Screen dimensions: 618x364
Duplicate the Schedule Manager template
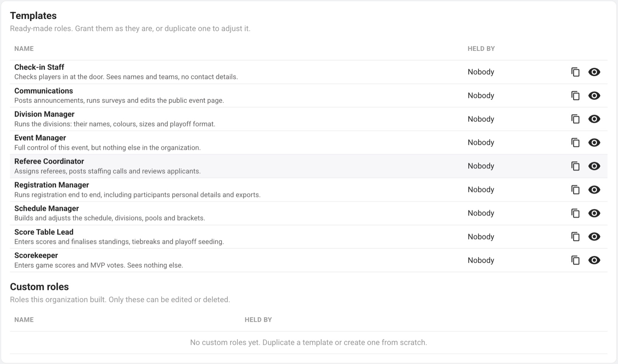tap(575, 213)
